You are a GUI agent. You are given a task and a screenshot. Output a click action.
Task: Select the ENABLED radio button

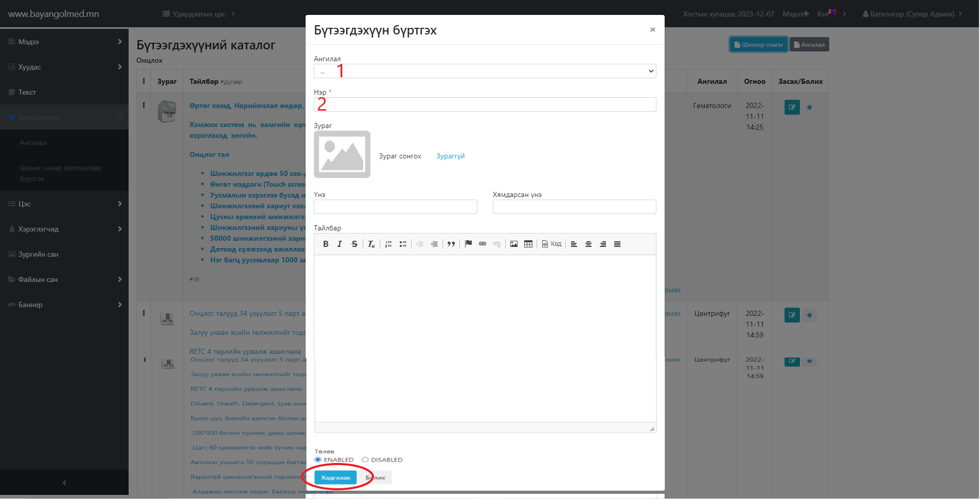tap(318, 460)
